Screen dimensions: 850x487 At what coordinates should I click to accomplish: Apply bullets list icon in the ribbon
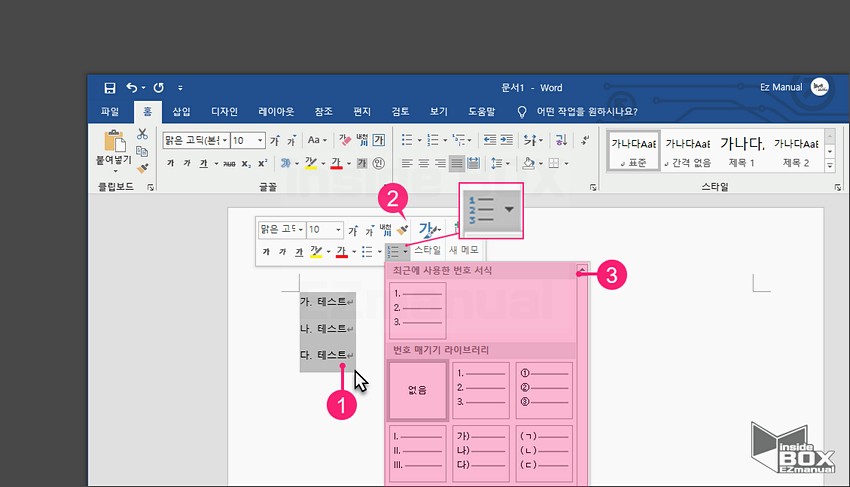click(x=407, y=140)
